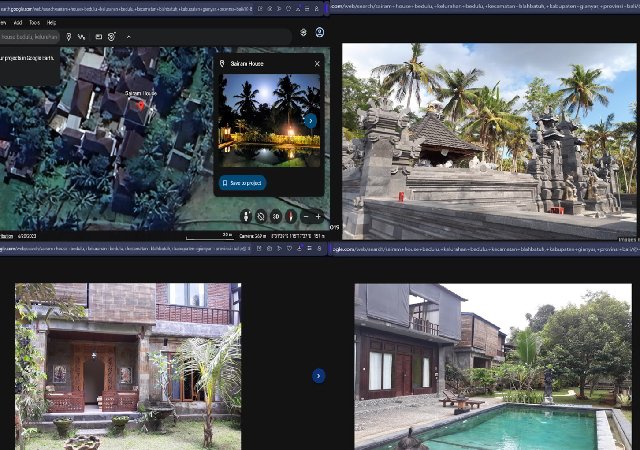Image resolution: width=640 pixels, height=450 pixels.
Task: Open the Google account avatar in Earth
Action: click(x=320, y=32)
